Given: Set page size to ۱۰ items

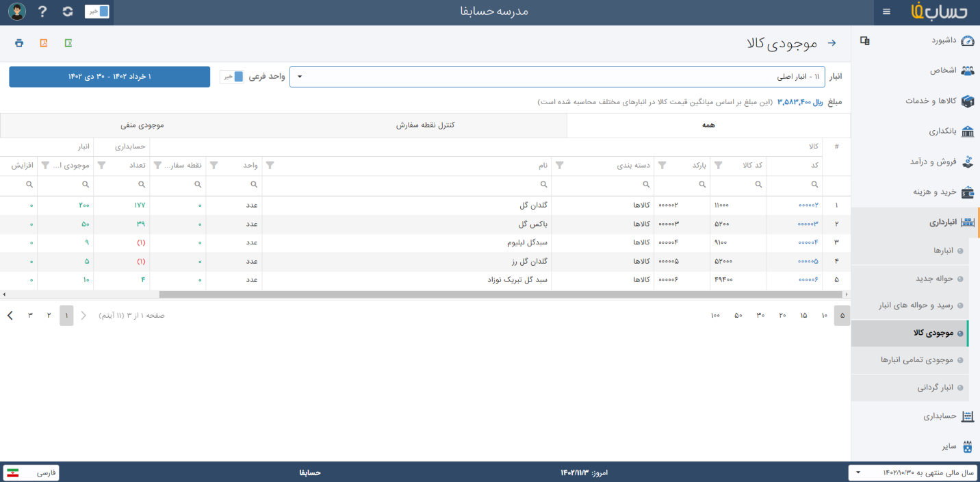Looking at the screenshot, I should tap(824, 315).
